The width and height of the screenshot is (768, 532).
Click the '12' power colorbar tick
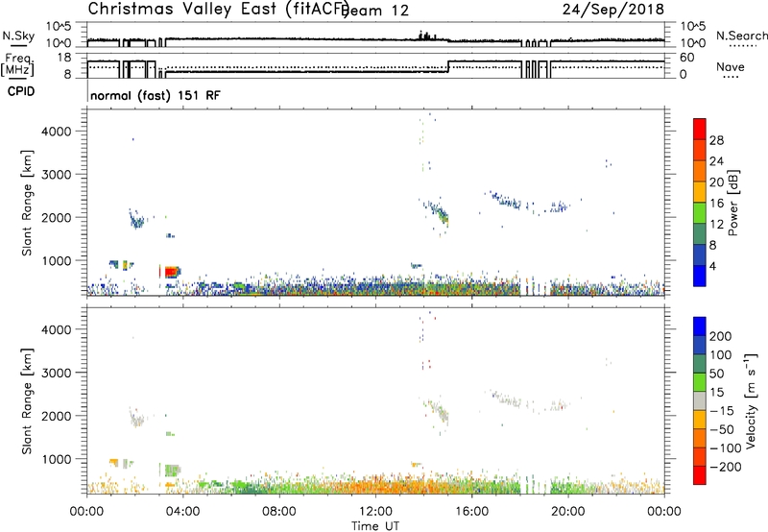(x=716, y=225)
